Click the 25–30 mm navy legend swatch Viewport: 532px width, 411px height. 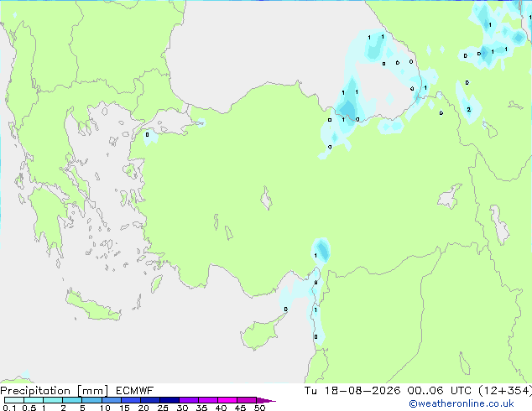coord(170,400)
